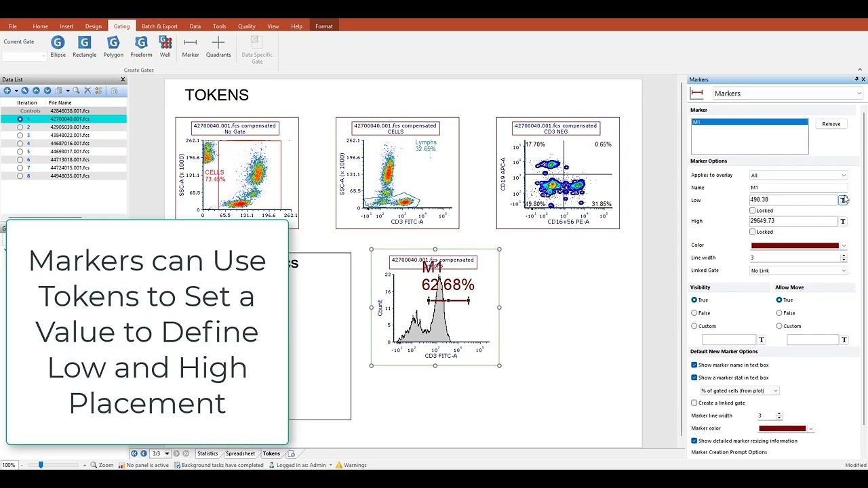Switch to the Spreadsheet page tab
This screenshot has width=868, height=488.
(240, 454)
